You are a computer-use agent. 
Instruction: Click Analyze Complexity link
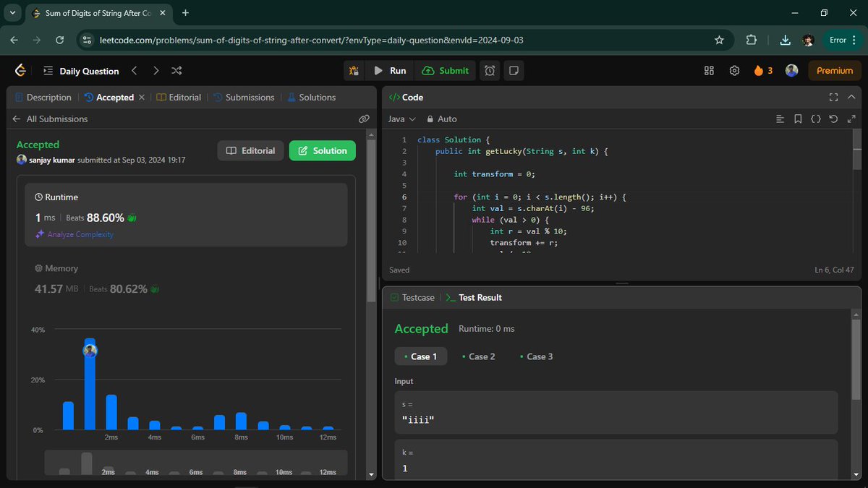tap(75, 234)
